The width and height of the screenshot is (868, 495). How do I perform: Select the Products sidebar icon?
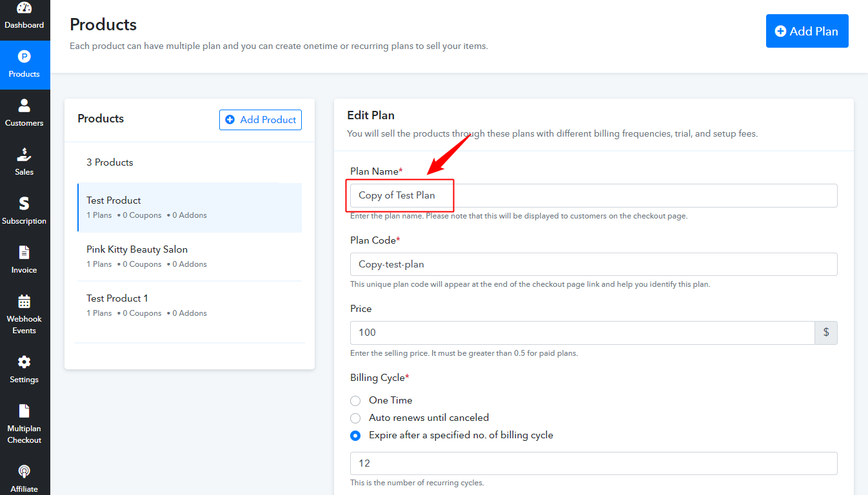(24, 56)
